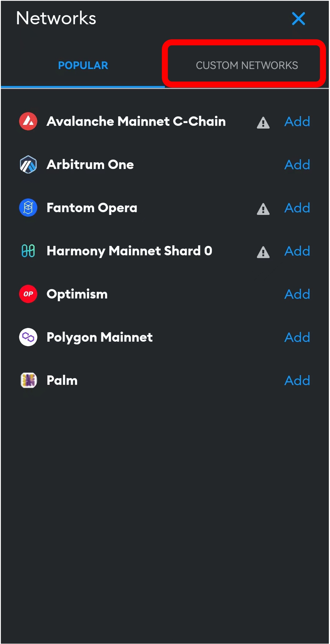Viewport: 330px width, 644px height.
Task: Select the Popular tab
Action: coord(83,65)
